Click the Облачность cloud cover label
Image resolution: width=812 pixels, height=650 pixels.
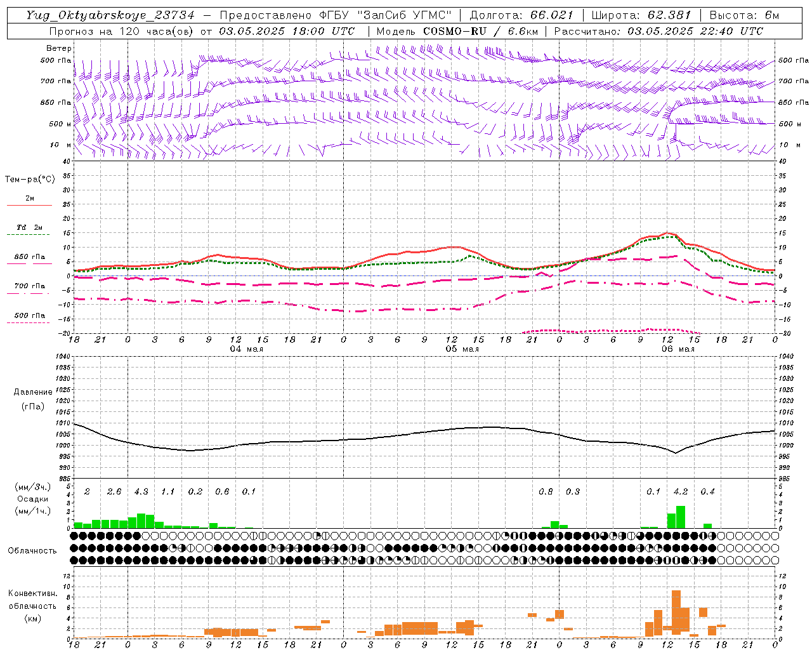point(32,551)
